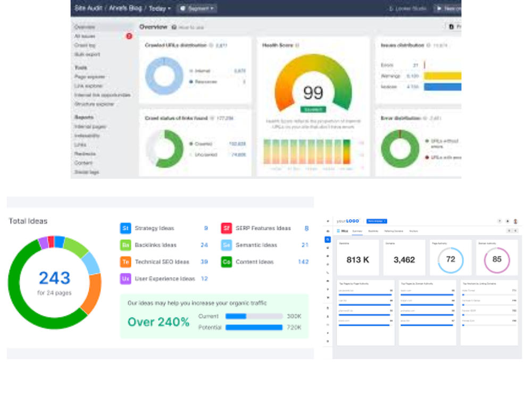
Task: Click info icon beside Crawl status of links
Action: coord(212,118)
